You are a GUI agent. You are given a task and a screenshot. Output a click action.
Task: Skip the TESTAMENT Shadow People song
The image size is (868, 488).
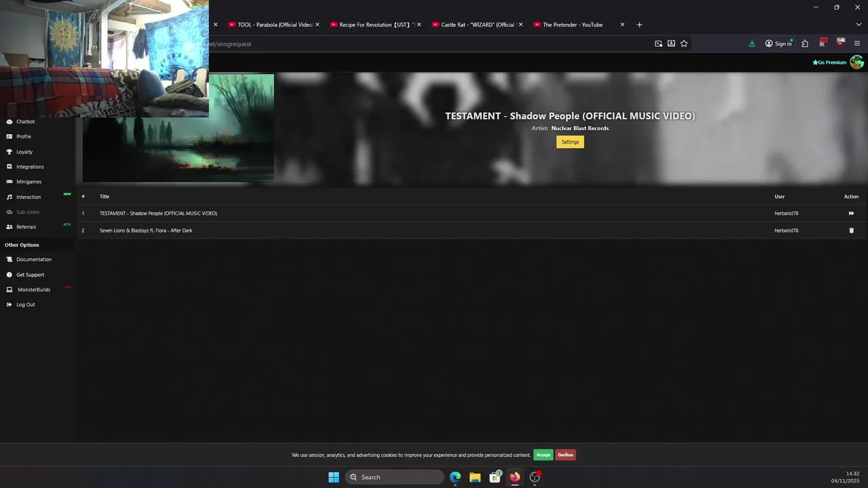(x=851, y=213)
